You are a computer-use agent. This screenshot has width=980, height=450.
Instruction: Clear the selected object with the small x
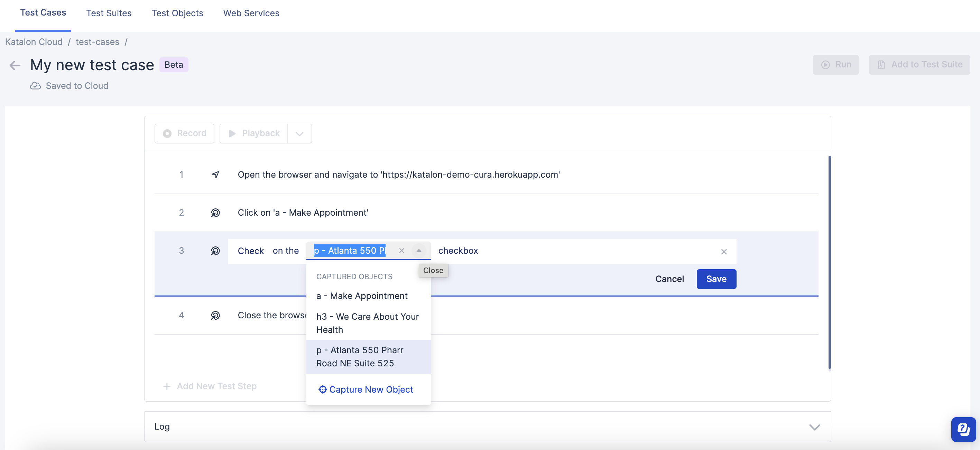point(401,251)
